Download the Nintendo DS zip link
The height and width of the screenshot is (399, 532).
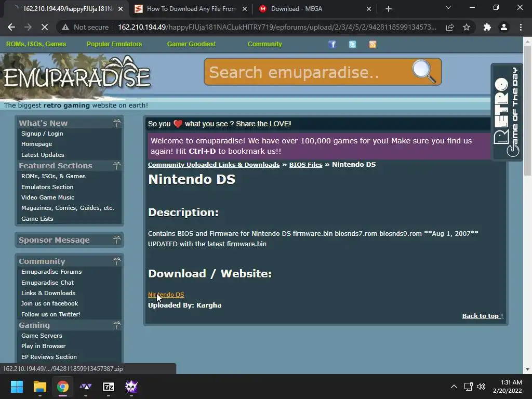point(166,295)
